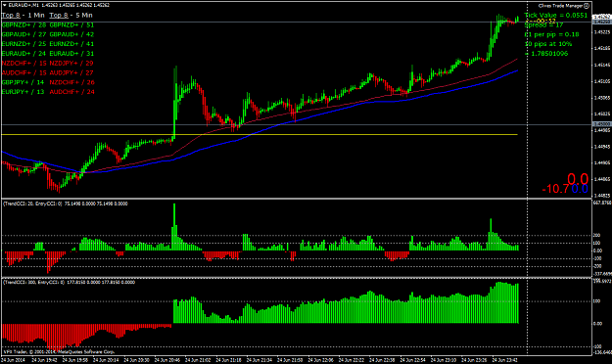The image size is (612, 364).
Task: Click the Tick Value = 0.0551 readout
Action: click(x=556, y=16)
